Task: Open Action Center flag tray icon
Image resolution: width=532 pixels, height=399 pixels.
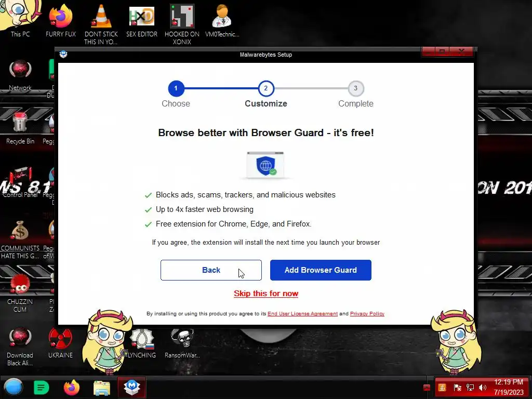Action: pos(457,388)
